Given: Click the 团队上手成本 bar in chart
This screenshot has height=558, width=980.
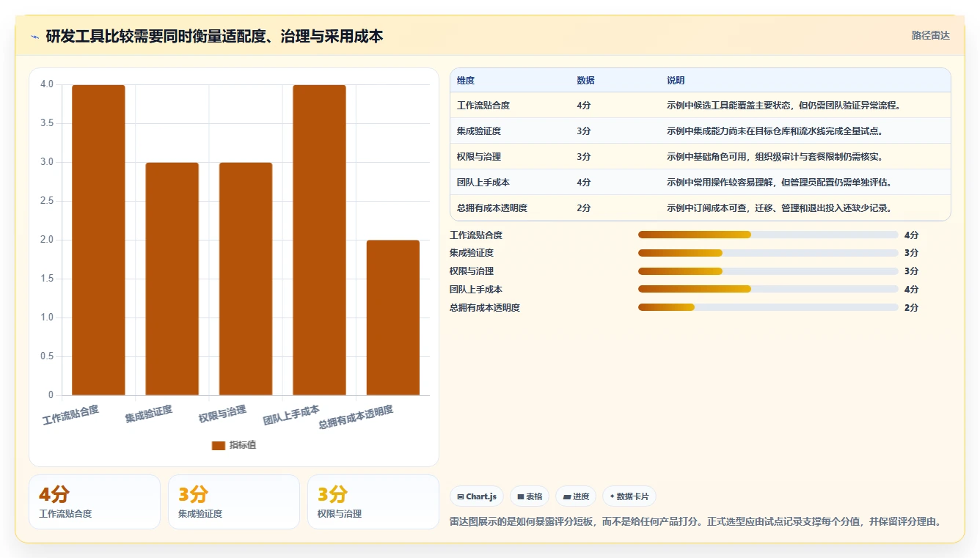Looking at the screenshot, I should coord(319,241).
